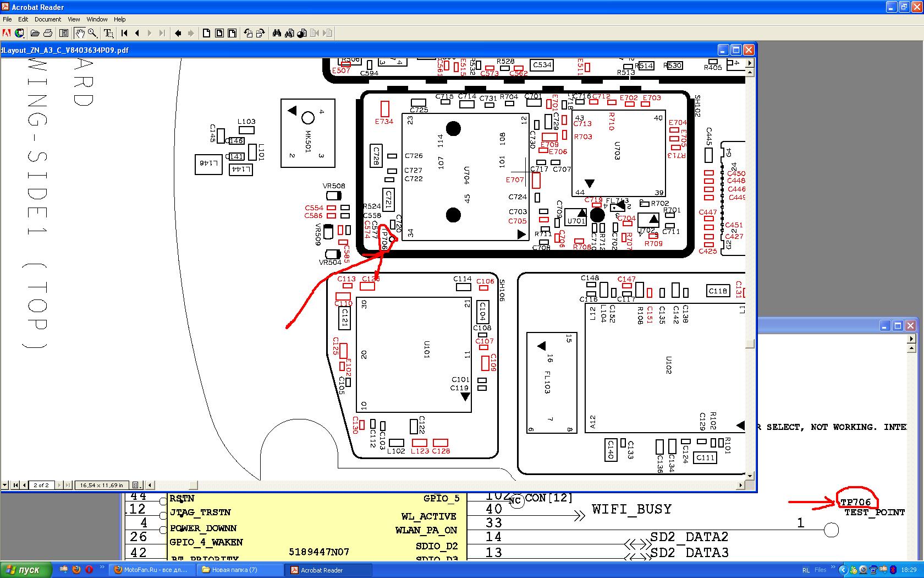
Task: Click the TP706 label in schematic window
Action: [856, 502]
